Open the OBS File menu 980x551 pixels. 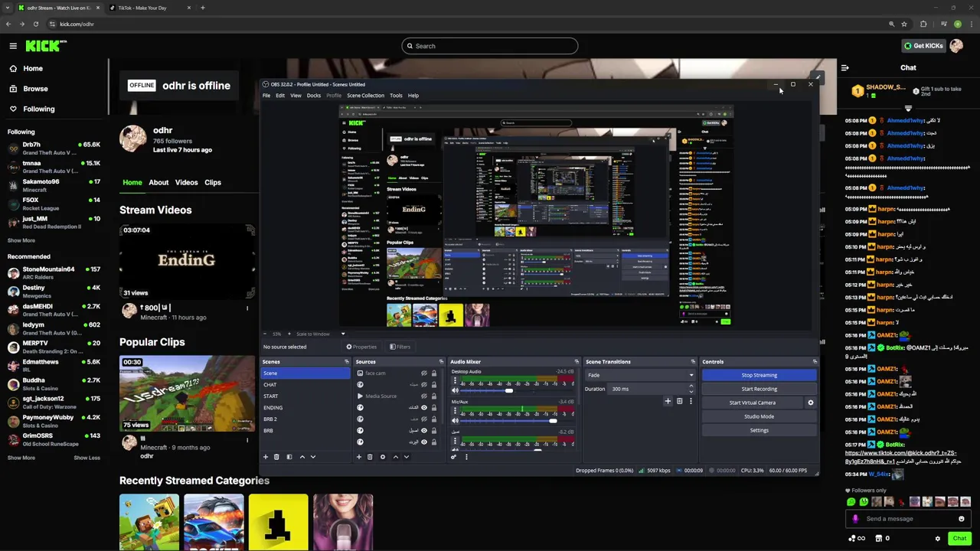[x=266, y=96]
